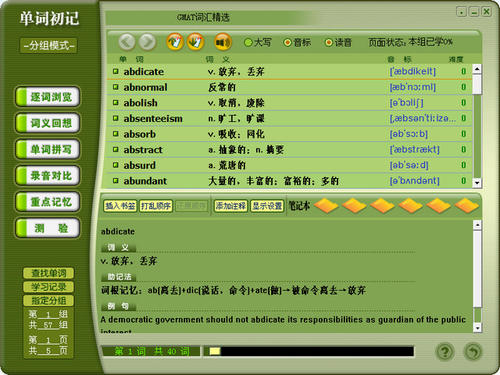
Task: Click the meaning 反常的 for abnormal
Action: click(222, 87)
